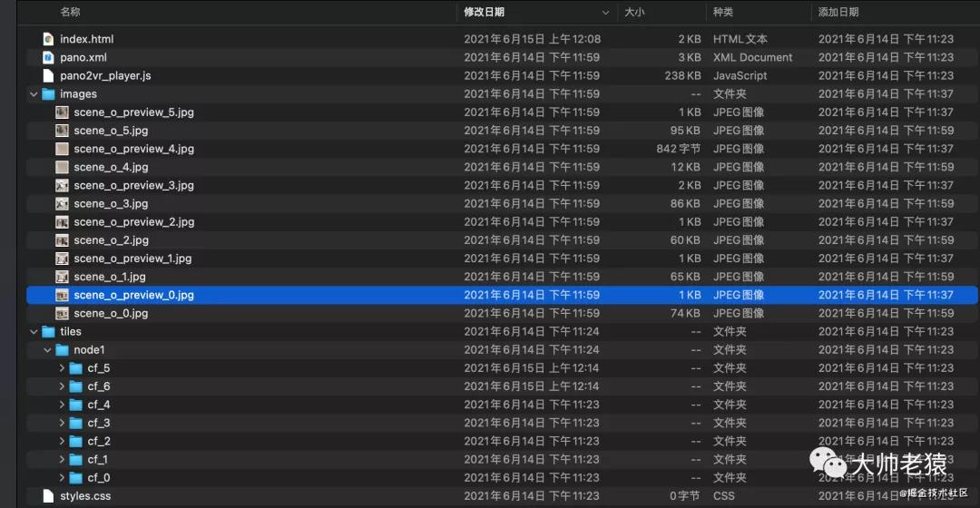Click the images folder icon

[48, 94]
